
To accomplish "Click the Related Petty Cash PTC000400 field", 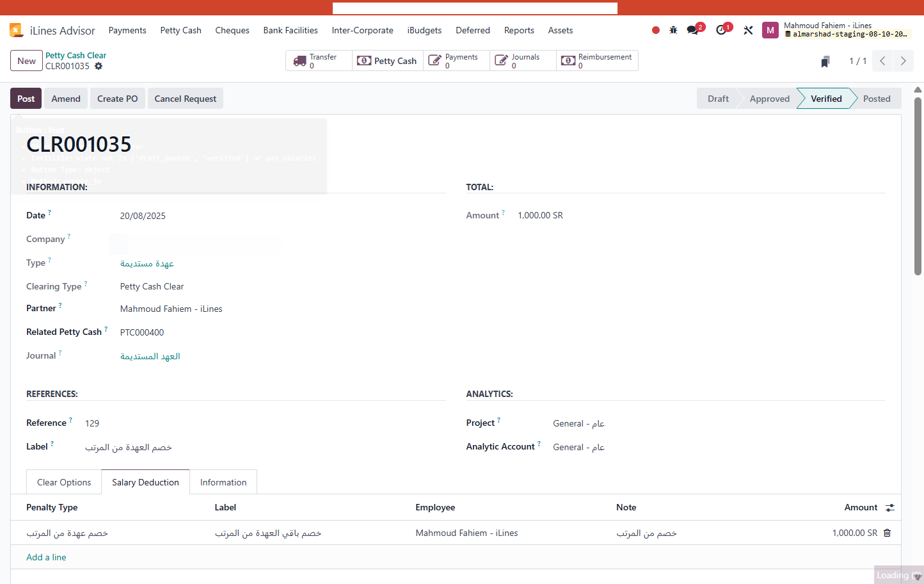I will click(x=142, y=332).
